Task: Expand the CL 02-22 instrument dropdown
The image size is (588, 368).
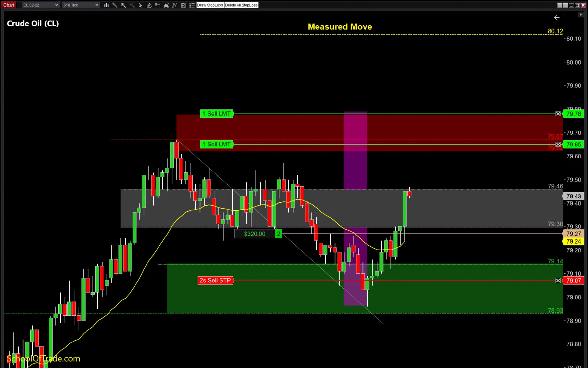Action: pos(56,5)
